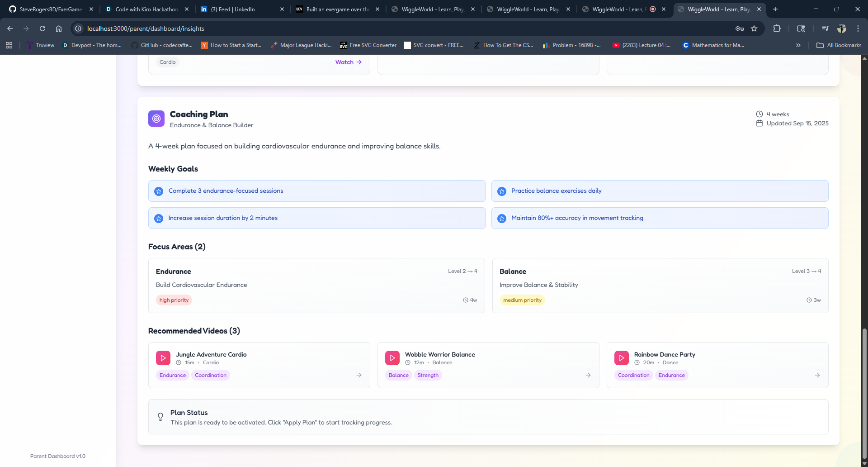868x467 pixels.
Task: Click the star icon beside Maintain 80%+ accuracy
Action: click(502, 219)
